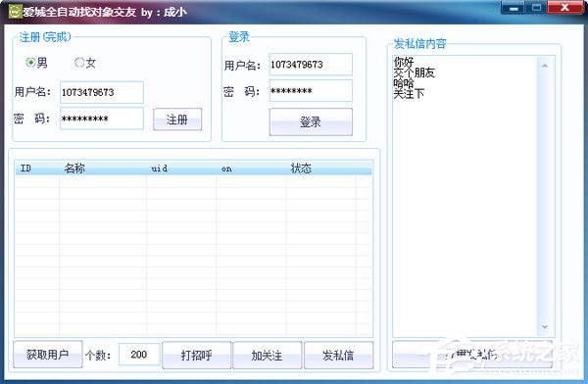This screenshot has height=384, width=588.
Task: Sort by the 名称 column header
Action: 102,168
